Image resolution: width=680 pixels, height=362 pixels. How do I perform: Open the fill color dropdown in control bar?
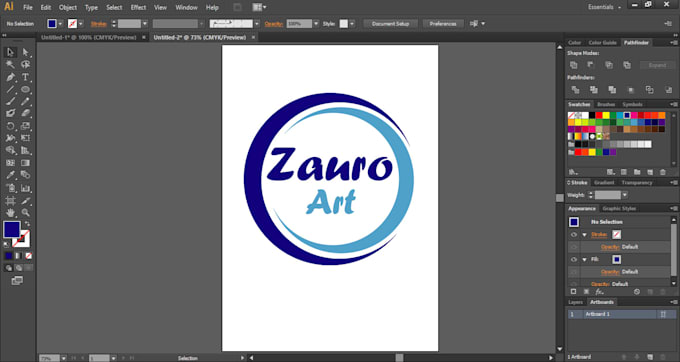click(x=60, y=24)
